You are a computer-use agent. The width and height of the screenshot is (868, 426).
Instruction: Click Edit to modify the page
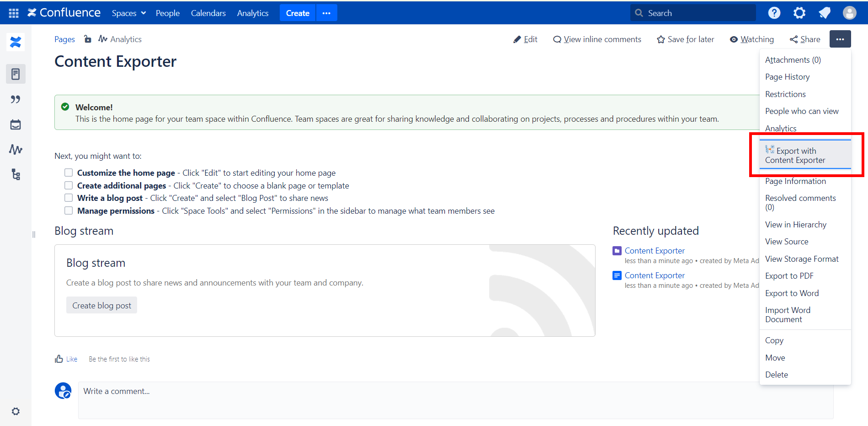525,39
